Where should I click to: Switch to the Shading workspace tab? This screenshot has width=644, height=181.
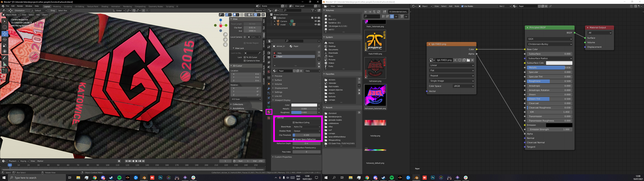click(104, 7)
